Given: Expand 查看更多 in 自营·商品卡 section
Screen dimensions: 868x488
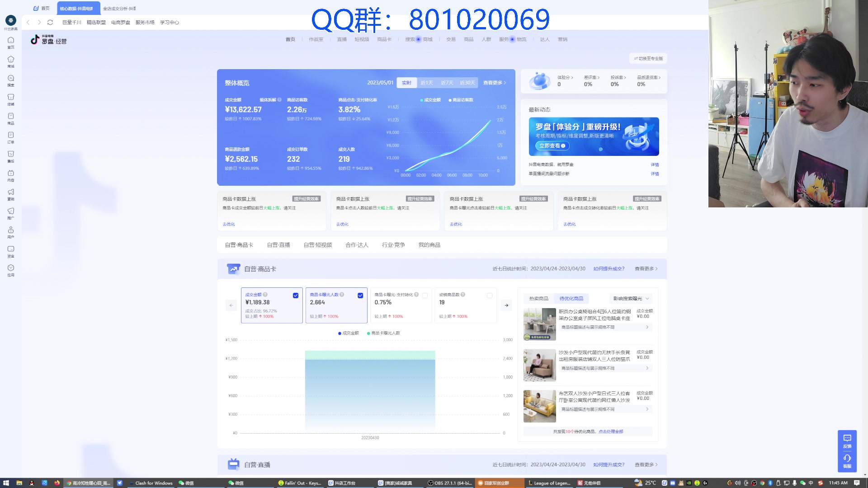Looking at the screenshot, I should [646, 269].
